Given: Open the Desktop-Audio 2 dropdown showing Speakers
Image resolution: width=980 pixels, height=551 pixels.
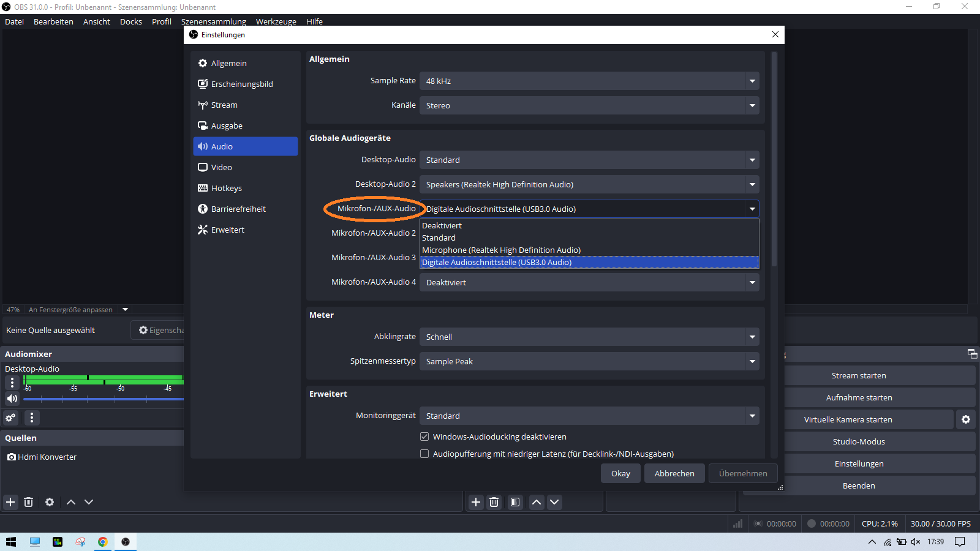Looking at the screenshot, I should (589, 184).
